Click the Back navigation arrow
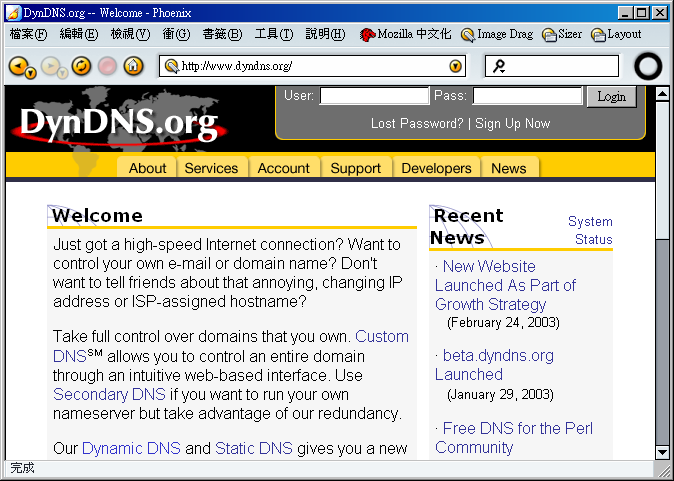The width and height of the screenshot is (674, 481). point(18,65)
